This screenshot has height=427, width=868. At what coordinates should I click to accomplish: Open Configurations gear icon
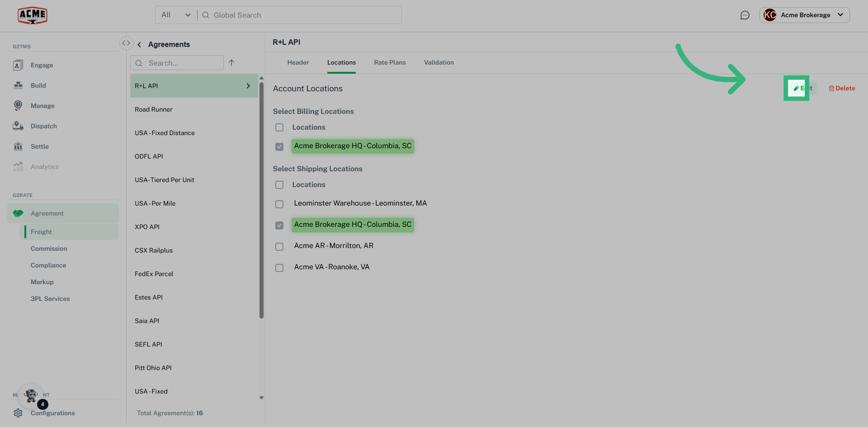tap(18, 413)
